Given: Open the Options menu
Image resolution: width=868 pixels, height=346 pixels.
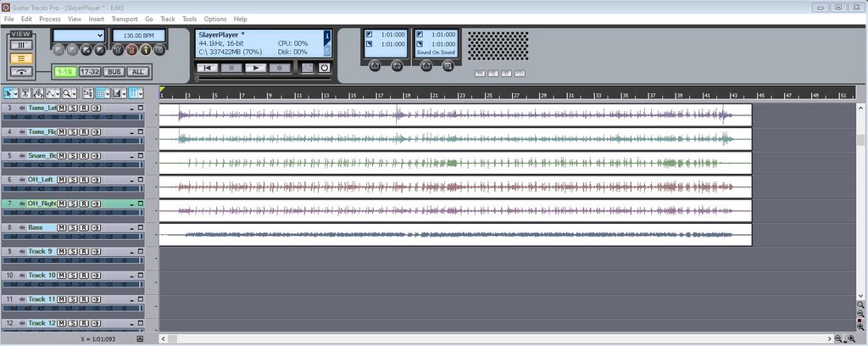Looking at the screenshot, I should [215, 19].
